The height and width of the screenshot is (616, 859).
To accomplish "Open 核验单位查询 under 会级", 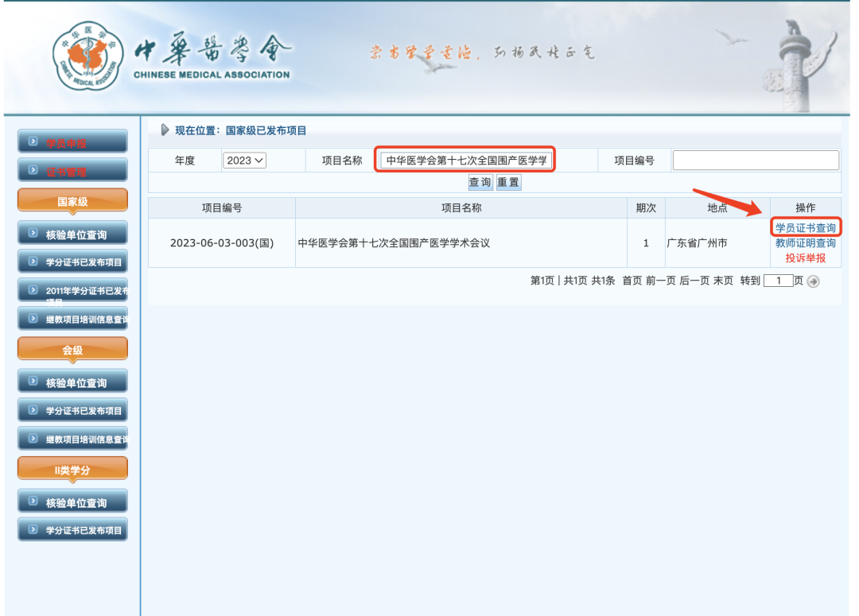I will click(73, 382).
